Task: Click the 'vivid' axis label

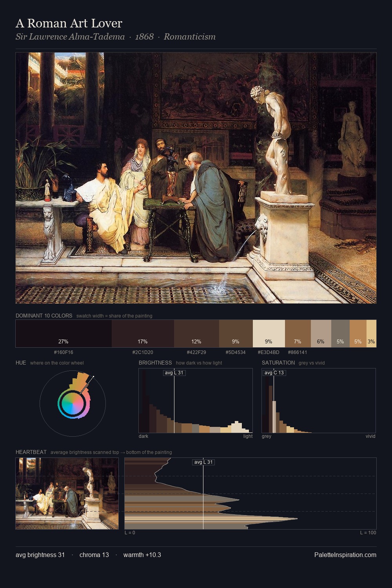Action: pyautogui.click(x=370, y=436)
